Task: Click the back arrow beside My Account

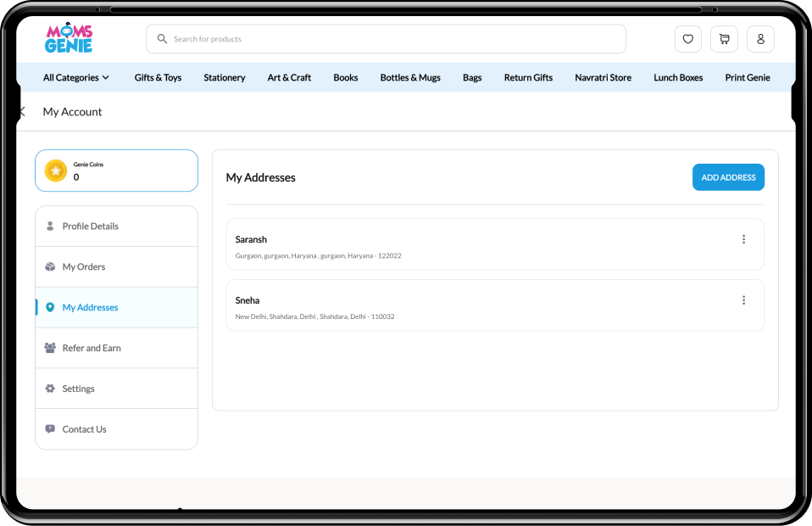Action: point(22,112)
